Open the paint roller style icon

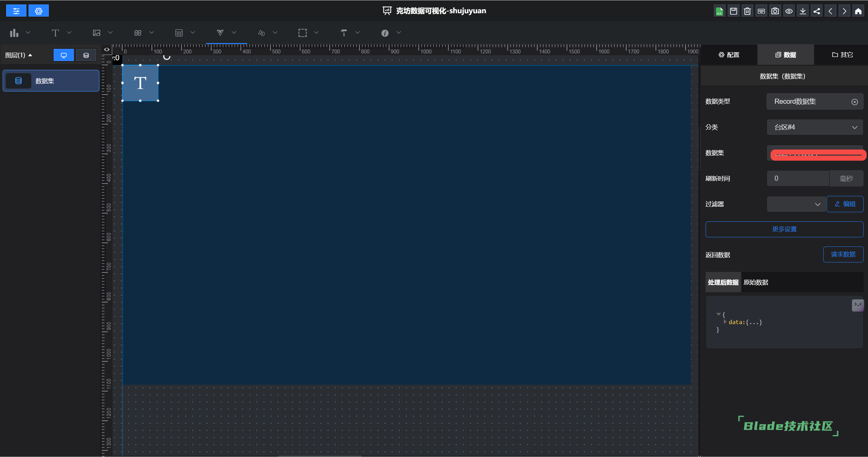click(x=344, y=33)
